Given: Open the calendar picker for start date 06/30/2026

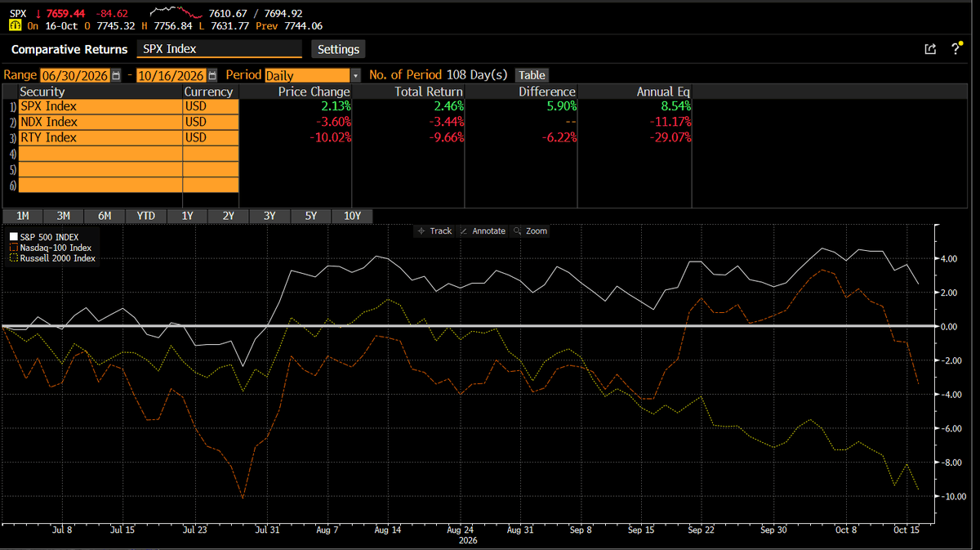Looking at the screenshot, I should coord(115,75).
